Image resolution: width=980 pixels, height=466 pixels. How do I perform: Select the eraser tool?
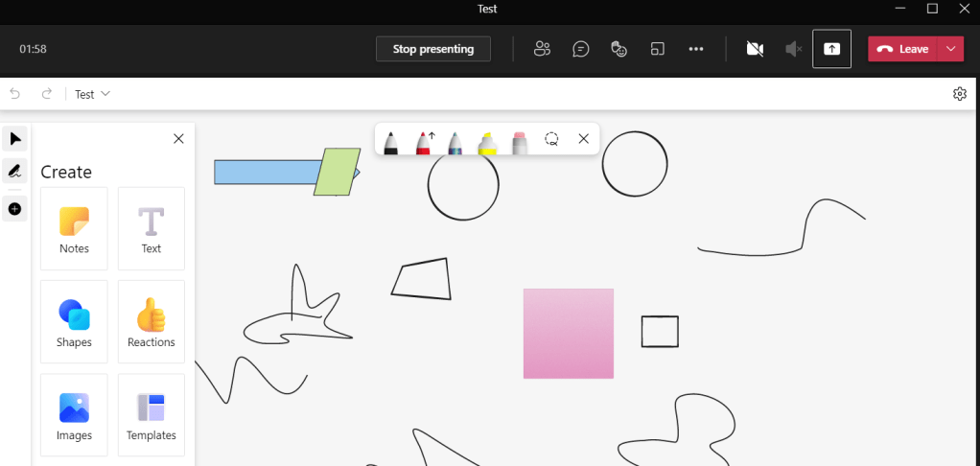click(x=520, y=142)
